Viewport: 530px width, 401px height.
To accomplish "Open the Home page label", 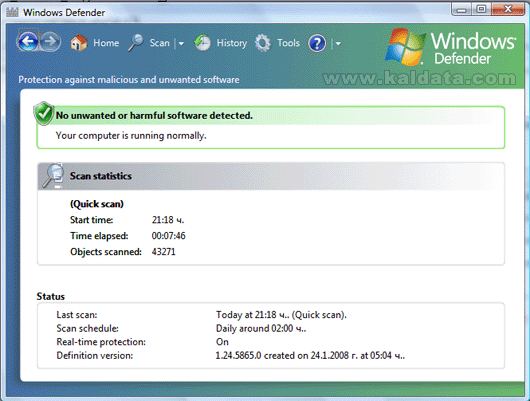I will pos(106,43).
